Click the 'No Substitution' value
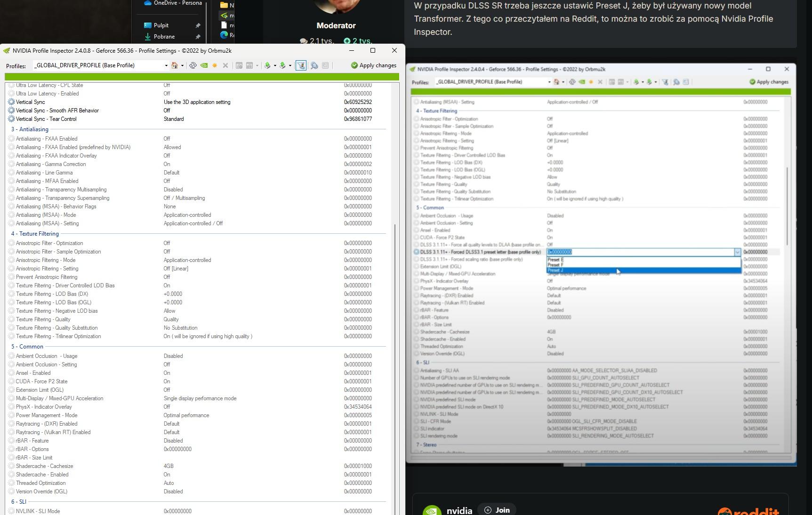 [x=180, y=328]
